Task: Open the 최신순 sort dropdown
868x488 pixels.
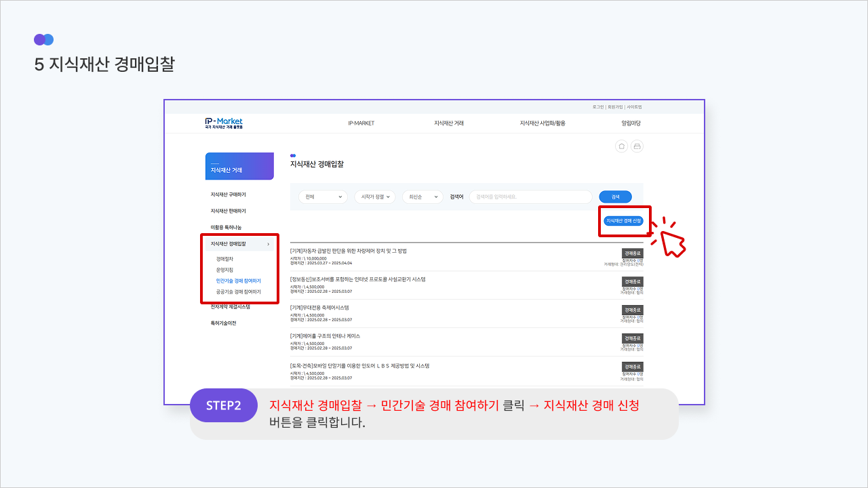Action: tap(422, 197)
